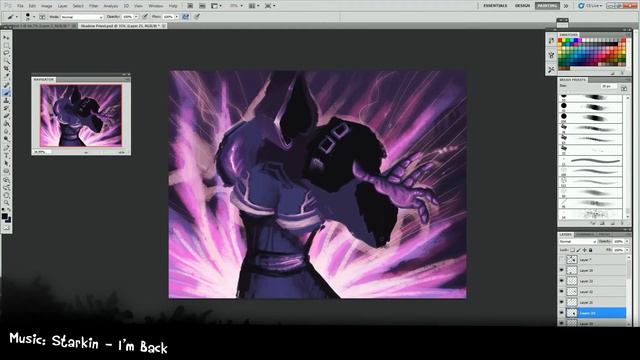Open Mini Bridge from the application bar
This screenshot has height=360, width=640.
pyautogui.click(x=202, y=6)
